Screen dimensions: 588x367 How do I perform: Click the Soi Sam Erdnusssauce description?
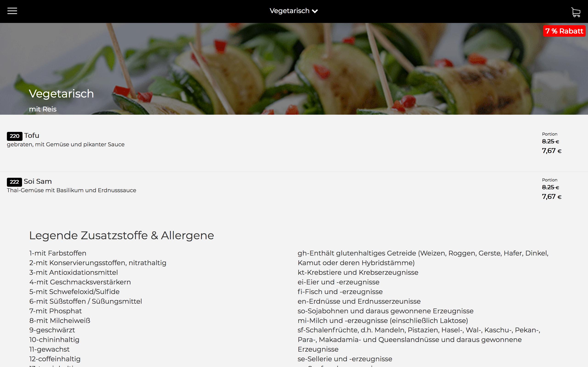(71, 190)
